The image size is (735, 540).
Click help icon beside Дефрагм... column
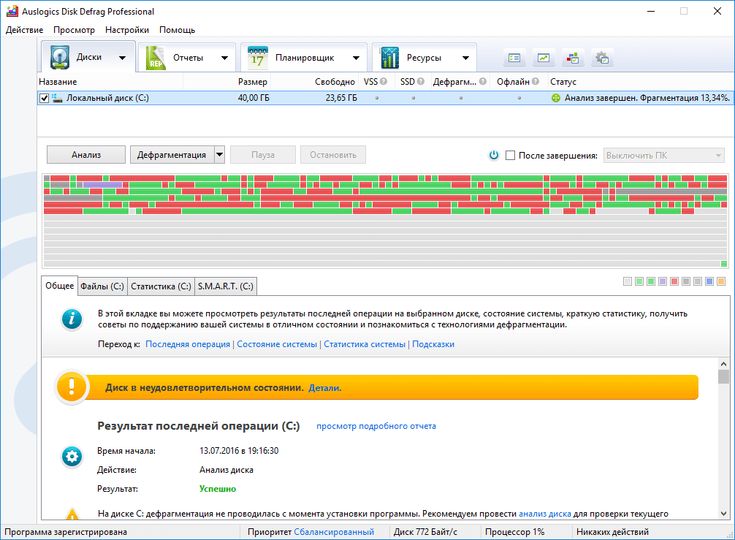click(x=483, y=82)
